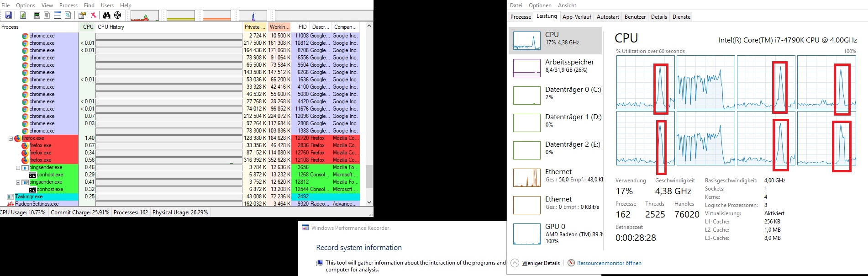Select the chrome.exe row with PID 1388
Screen dimensions: 868x276
(x=180, y=131)
